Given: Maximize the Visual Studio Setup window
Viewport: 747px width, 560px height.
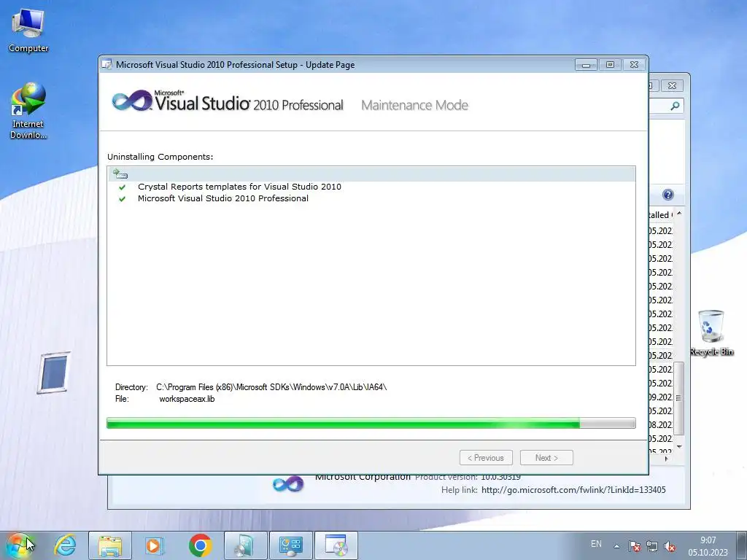Looking at the screenshot, I should click(x=610, y=65).
